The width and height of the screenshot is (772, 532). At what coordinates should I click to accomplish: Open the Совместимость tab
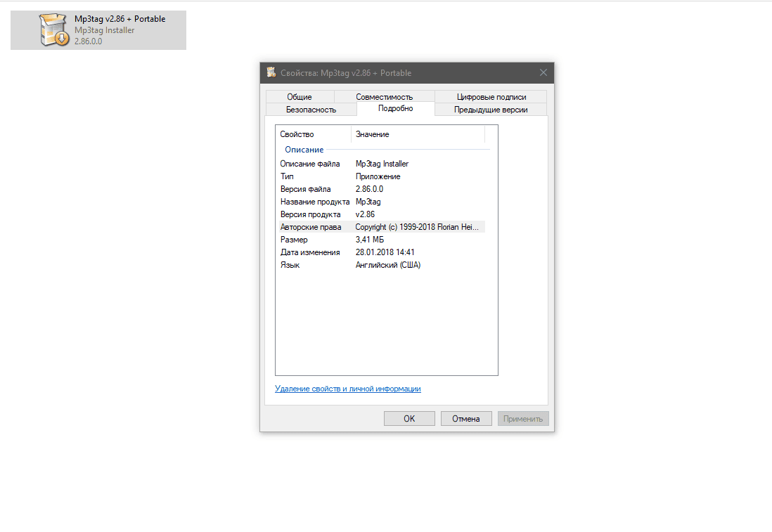(x=384, y=97)
